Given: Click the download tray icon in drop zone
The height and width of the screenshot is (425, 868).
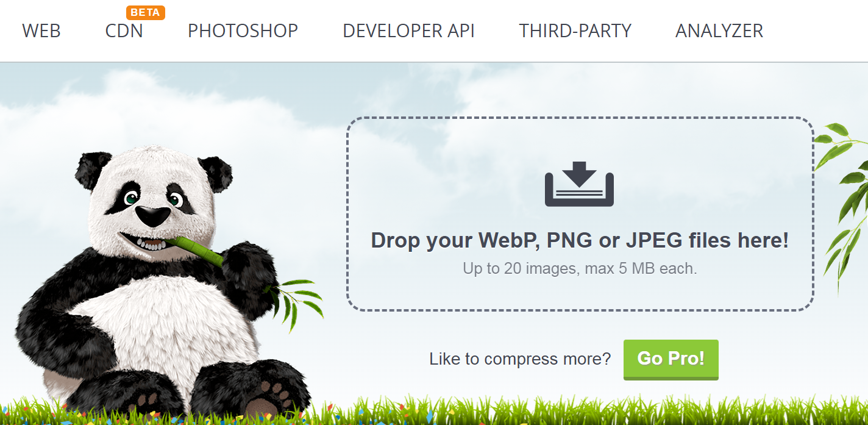Looking at the screenshot, I should point(579,184).
